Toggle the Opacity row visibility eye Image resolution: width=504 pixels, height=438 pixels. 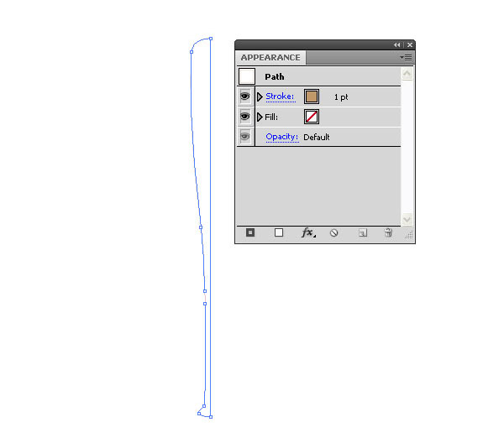tap(245, 137)
